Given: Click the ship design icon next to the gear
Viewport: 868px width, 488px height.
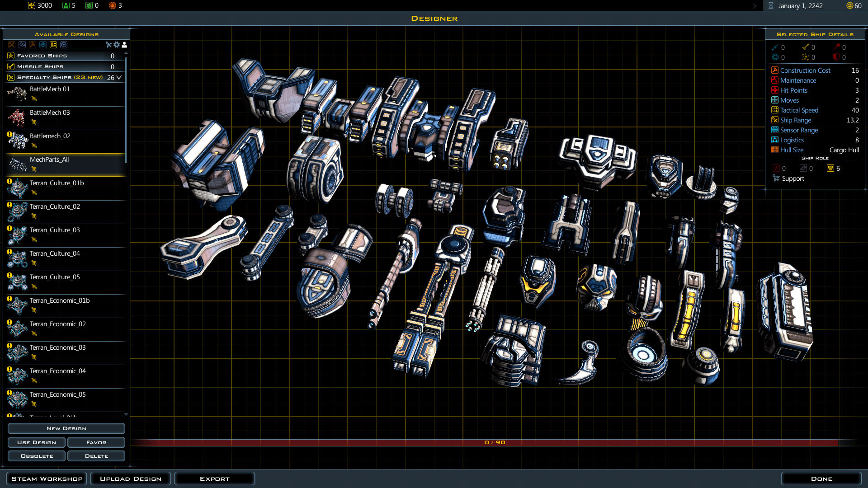Looking at the screenshot, I should tap(108, 45).
